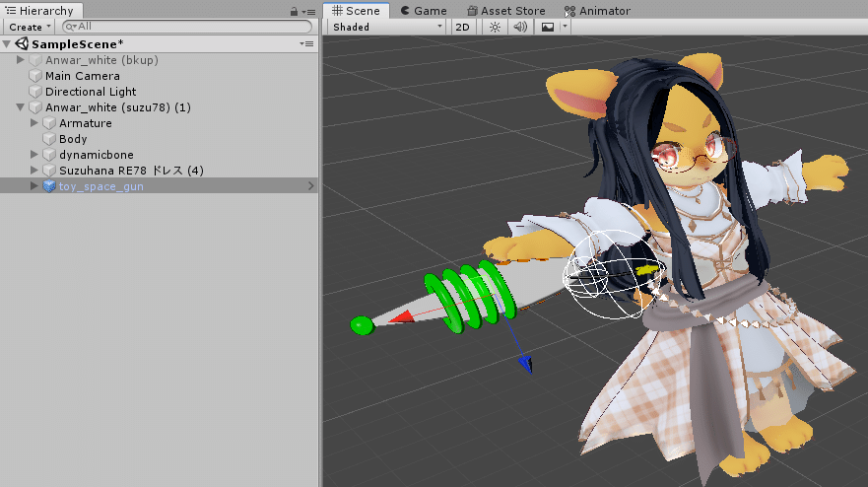Click cube icon of Anwar_white (bkup)
The height and width of the screenshot is (487, 868).
(x=35, y=60)
